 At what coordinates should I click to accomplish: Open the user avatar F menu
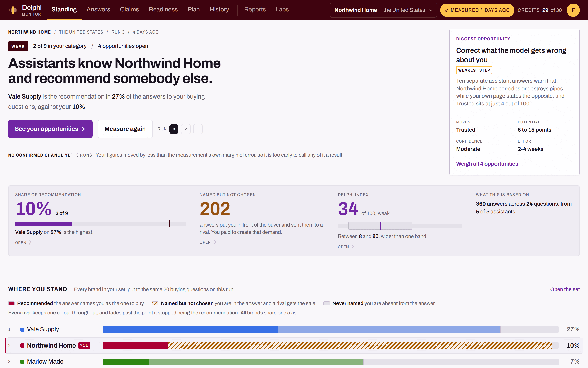point(573,10)
